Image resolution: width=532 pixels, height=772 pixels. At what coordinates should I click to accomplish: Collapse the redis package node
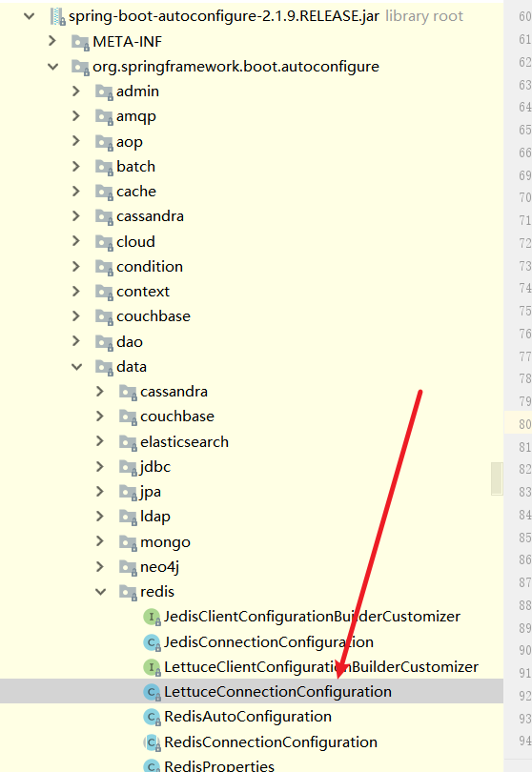coord(100,592)
